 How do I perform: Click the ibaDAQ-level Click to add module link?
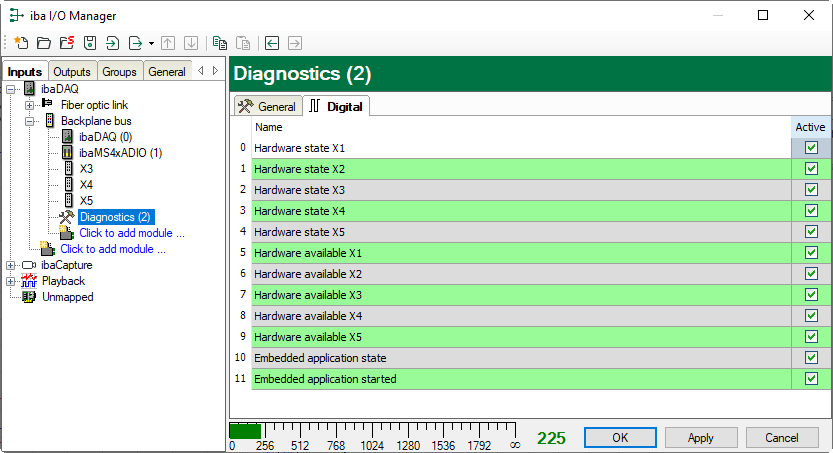(x=113, y=249)
